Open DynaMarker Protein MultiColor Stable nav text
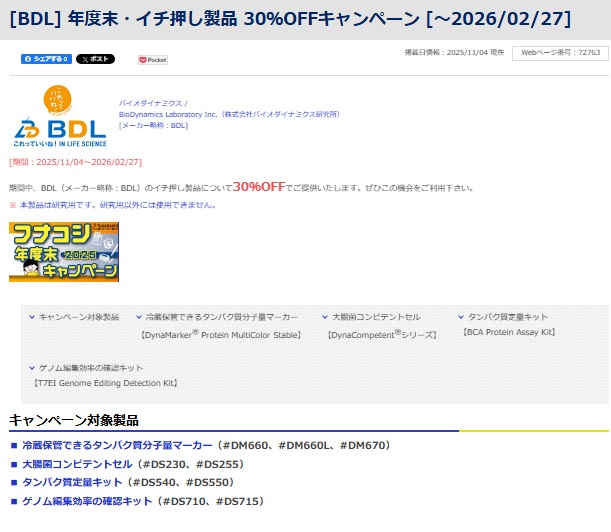The image size is (611, 532). 221,334
